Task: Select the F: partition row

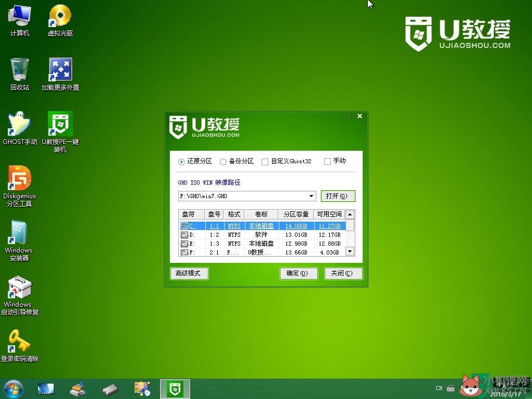Action: (x=262, y=252)
